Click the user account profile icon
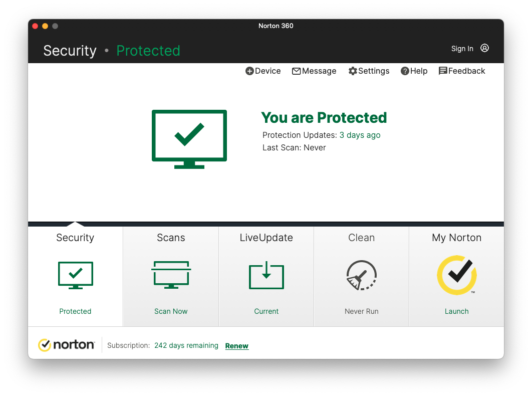The width and height of the screenshot is (532, 396). pos(484,48)
